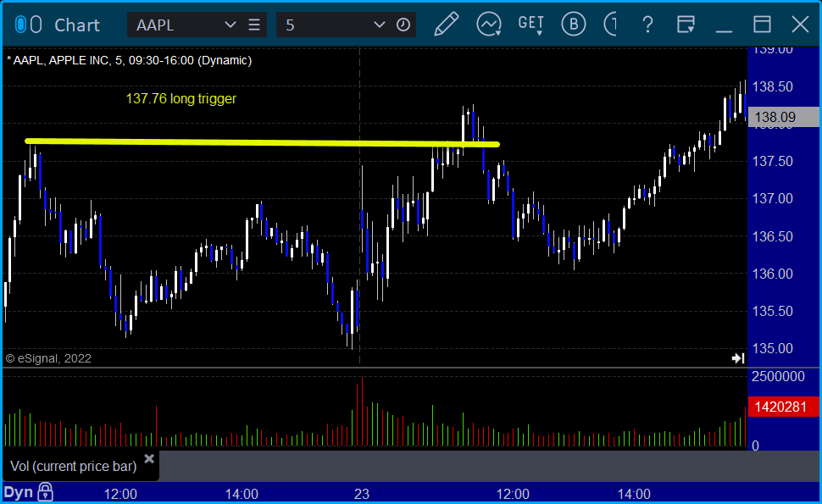
Task: Click the current price tag 138.09
Action: click(783, 117)
